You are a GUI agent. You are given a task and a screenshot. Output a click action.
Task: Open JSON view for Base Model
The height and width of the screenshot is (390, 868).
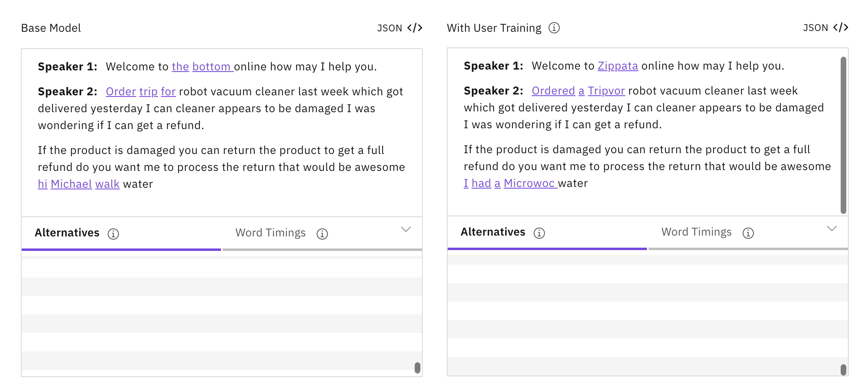(399, 28)
